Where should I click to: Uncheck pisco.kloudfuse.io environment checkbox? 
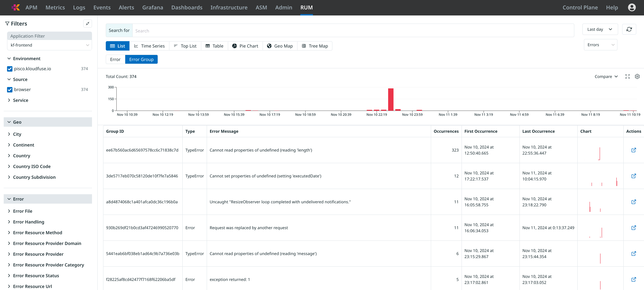point(10,69)
